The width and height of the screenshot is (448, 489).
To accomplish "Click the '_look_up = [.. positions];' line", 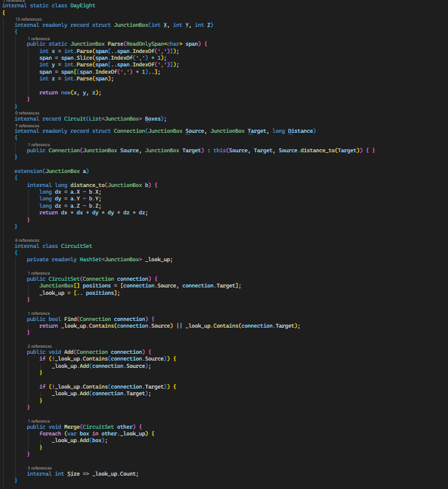I will [x=80, y=293].
